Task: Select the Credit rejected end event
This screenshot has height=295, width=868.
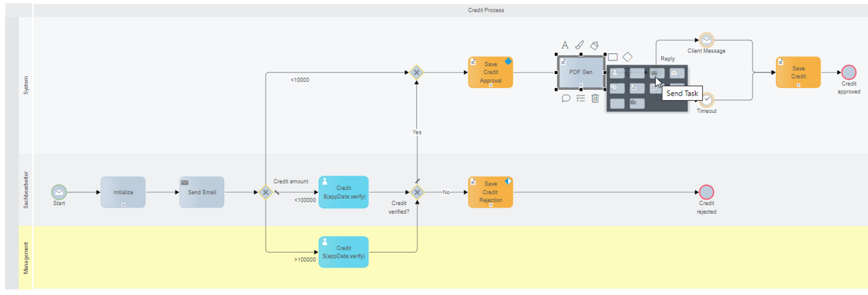Action: click(706, 192)
